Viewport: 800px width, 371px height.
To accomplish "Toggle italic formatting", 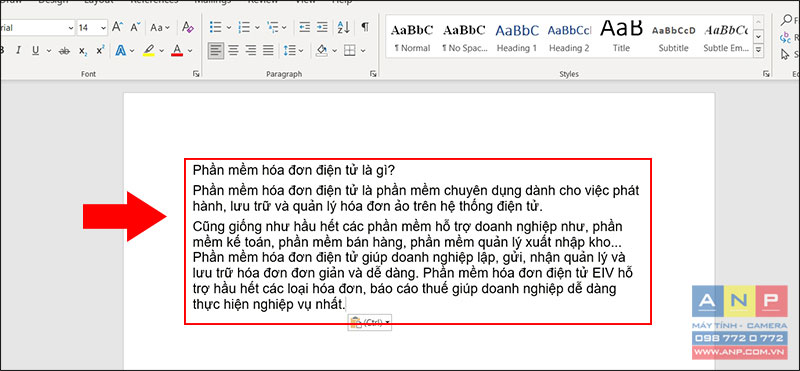I will (18, 51).
